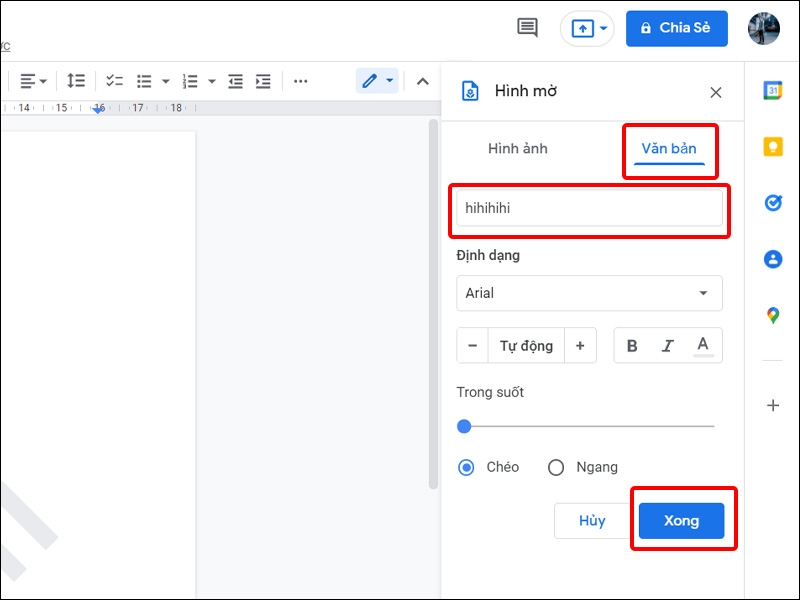The width and height of the screenshot is (800, 600).
Task: Click the right indent marker on ruler
Action: [98, 110]
